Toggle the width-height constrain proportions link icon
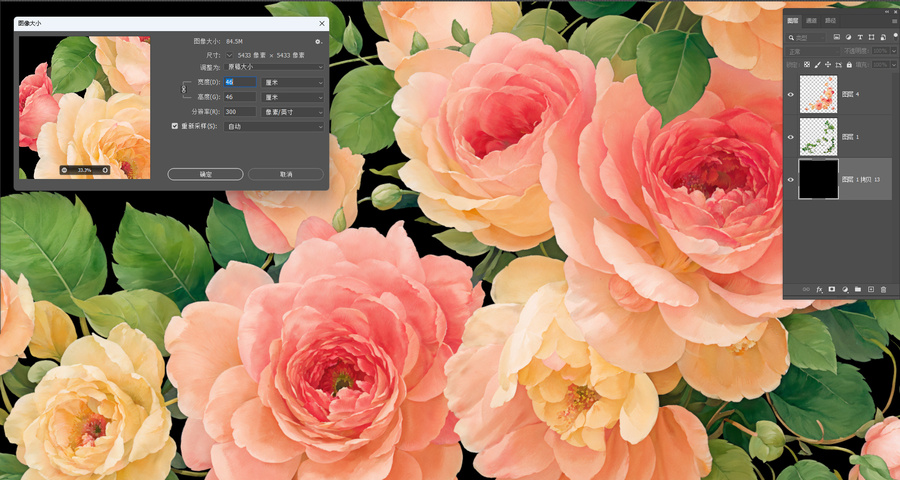This screenshot has width=900, height=480. point(184,90)
